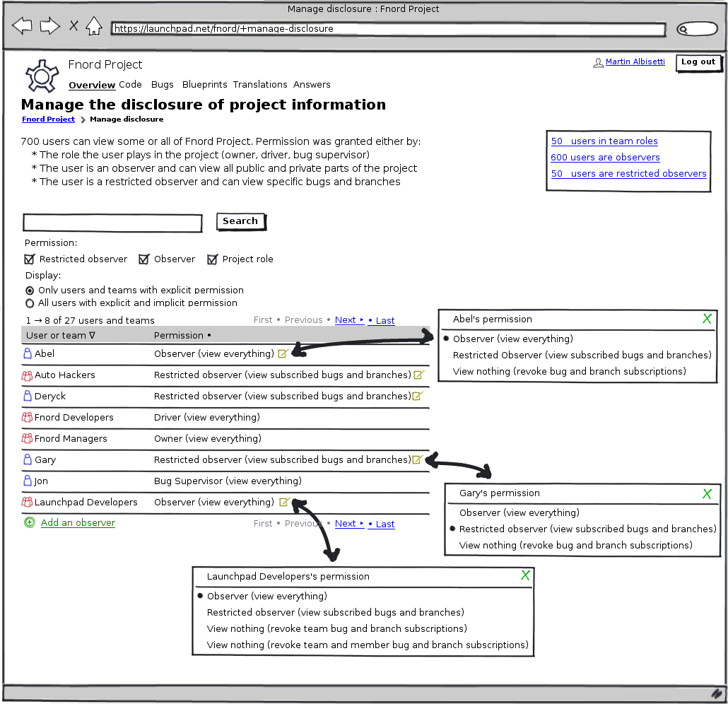
Task: Choose View nothing in Gary's permission popup
Action: 575,545
